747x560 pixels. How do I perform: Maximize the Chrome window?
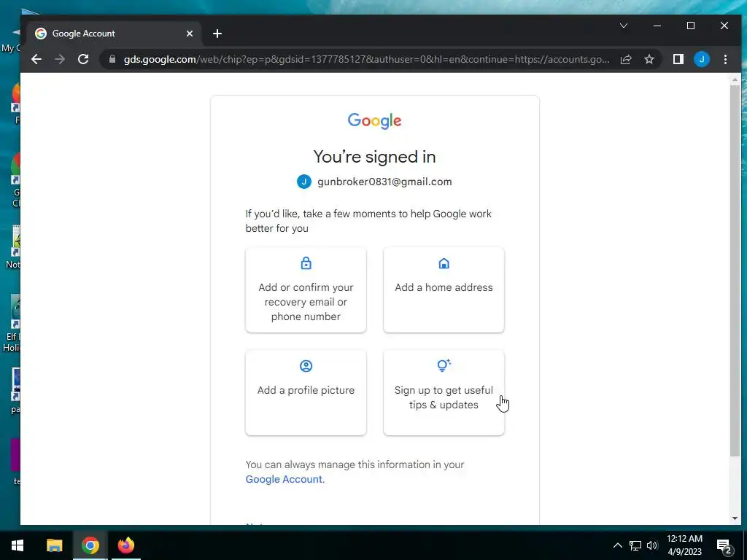click(691, 26)
